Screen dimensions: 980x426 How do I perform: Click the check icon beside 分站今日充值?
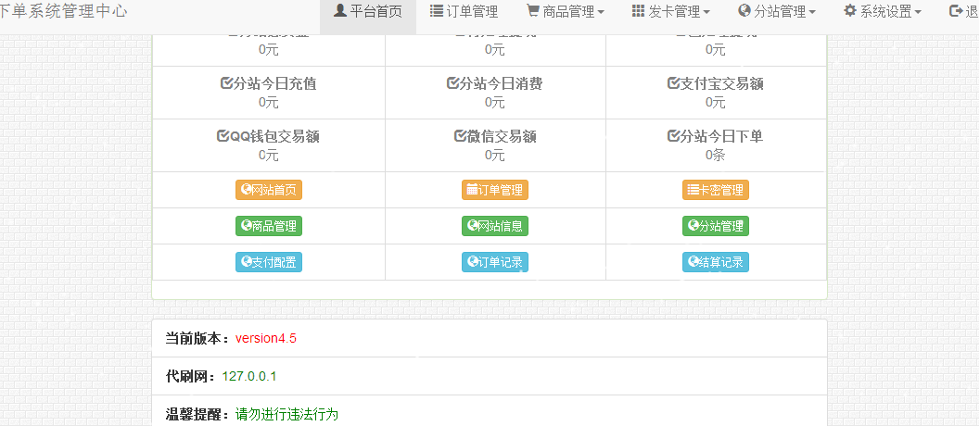pyautogui.click(x=226, y=83)
